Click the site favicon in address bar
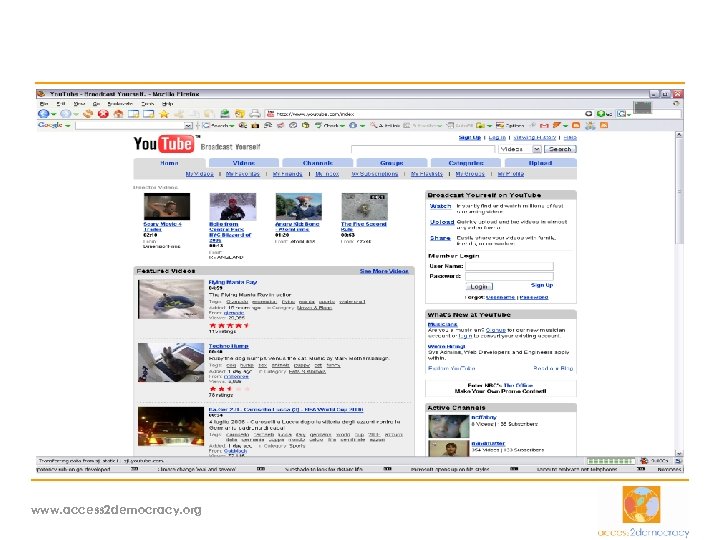This screenshot has width=720, height=540. [271, 114]
